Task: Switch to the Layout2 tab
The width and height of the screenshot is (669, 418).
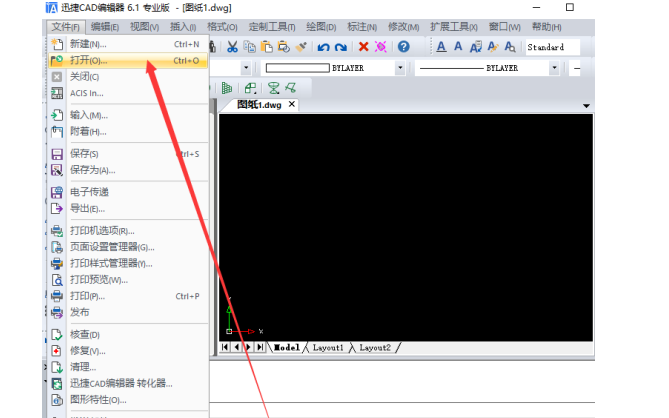Action: tap(376, 347)
